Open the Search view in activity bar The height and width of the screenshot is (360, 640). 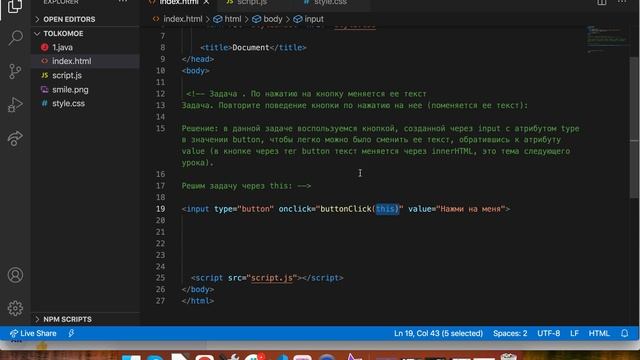point(15,38)
